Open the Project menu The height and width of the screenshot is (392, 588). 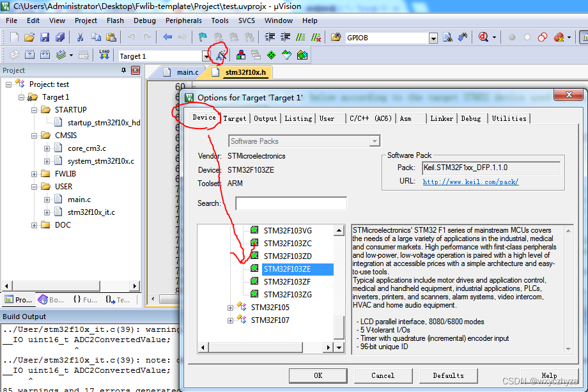pyautogui.click(x=86, y=20)
